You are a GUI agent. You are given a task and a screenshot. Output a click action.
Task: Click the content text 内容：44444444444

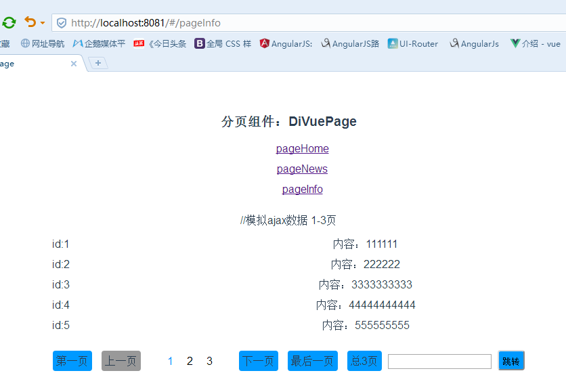point(366,305)
